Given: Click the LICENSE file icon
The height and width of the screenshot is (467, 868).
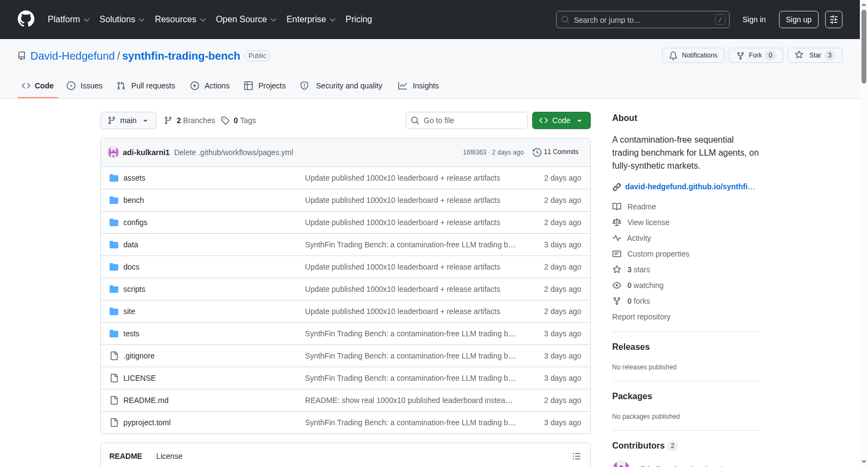Looking at the screenshot, I should [114, 378].
